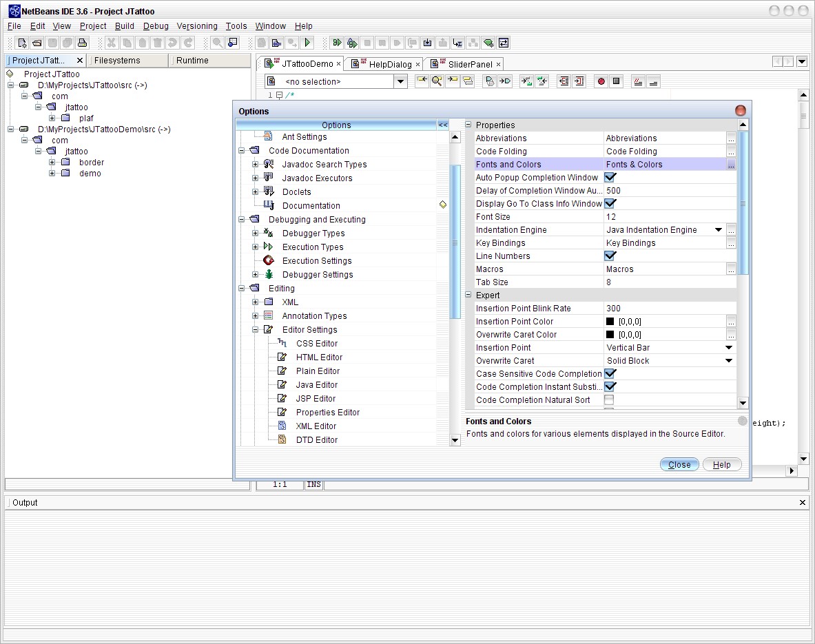Disable the Auto Popup Completion Window checkbox

pyautogui.click(x=610, y=177)
